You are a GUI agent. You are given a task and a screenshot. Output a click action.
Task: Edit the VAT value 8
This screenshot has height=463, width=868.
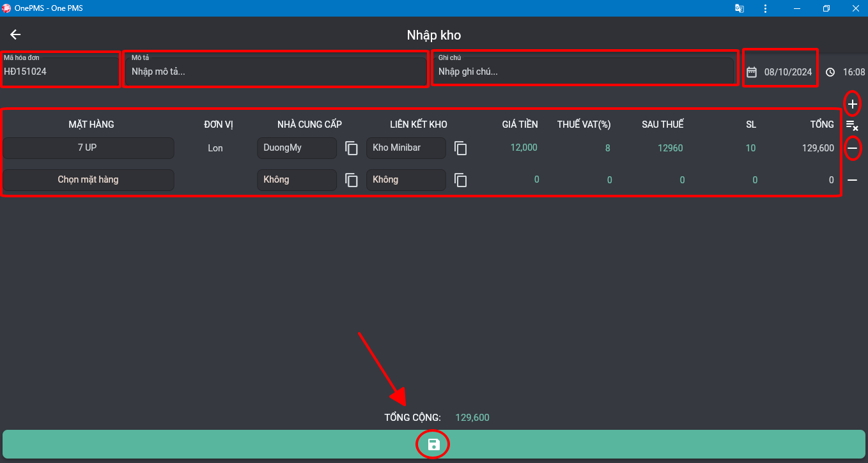(x=608, y=148)
